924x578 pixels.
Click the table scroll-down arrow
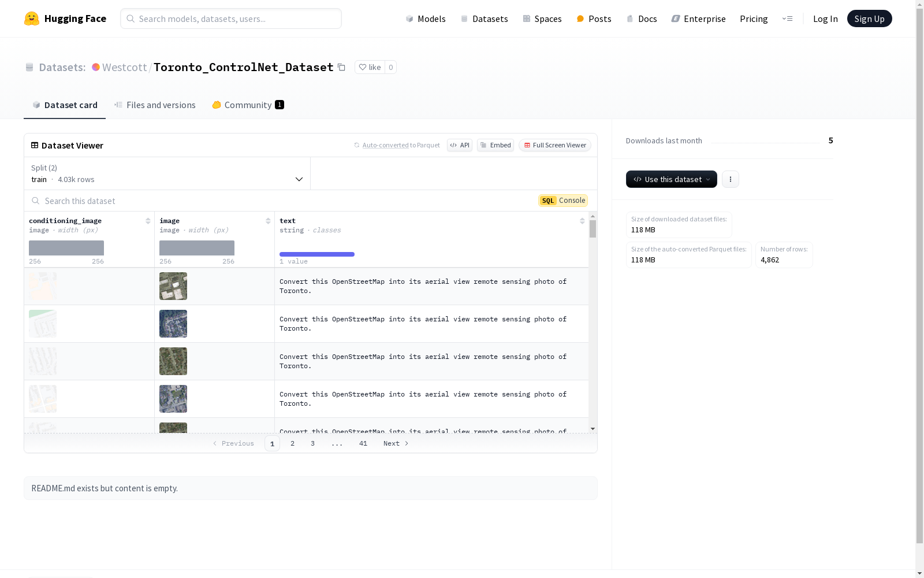tap(593, 429)
